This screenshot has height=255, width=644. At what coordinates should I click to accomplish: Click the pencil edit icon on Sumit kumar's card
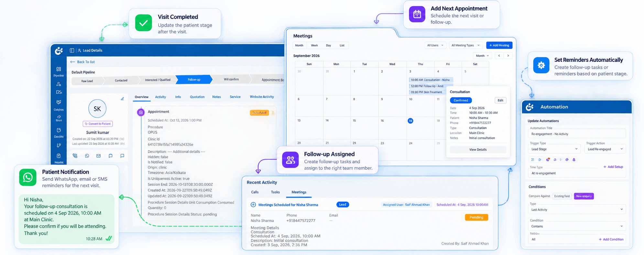pos(122,99)
